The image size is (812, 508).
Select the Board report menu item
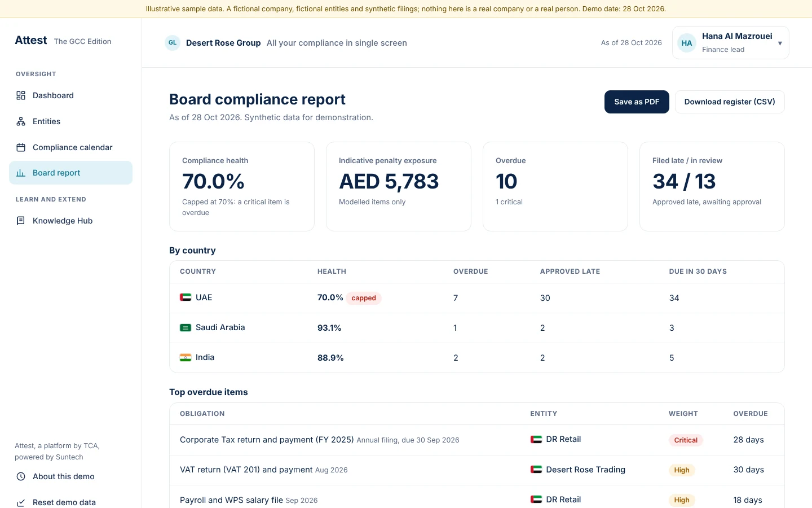(x=70, y=173)
